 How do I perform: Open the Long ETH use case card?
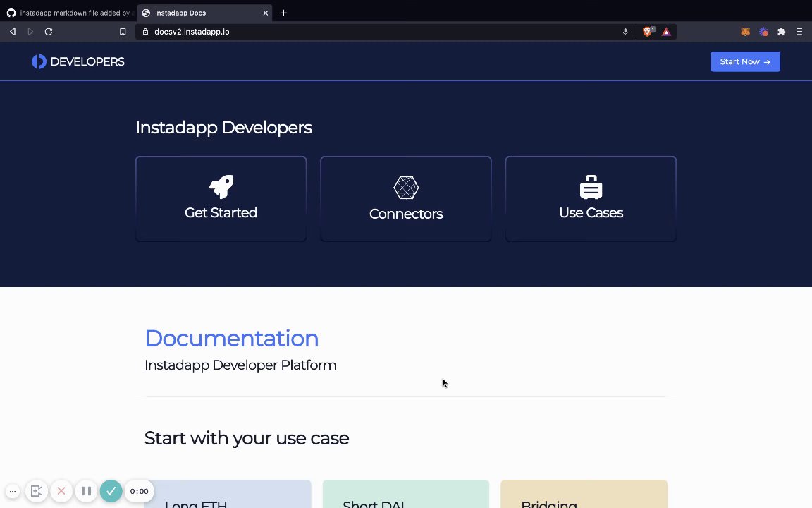228,494
